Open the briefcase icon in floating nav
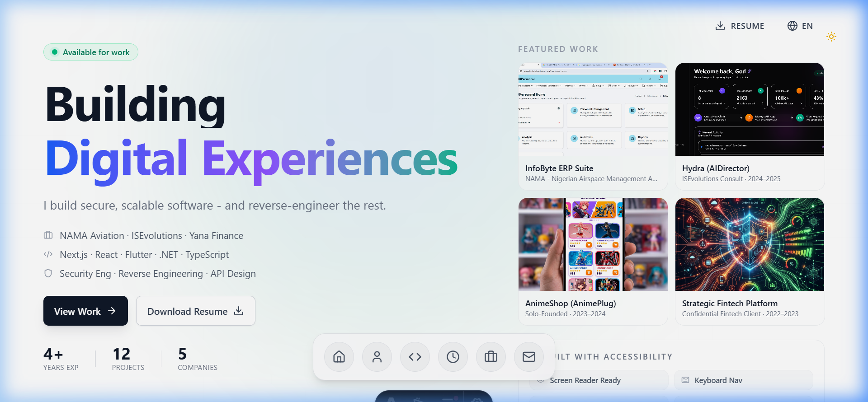The width and height of the screenshot is (868, 402). pyautogui.click(x=491, y=357)
